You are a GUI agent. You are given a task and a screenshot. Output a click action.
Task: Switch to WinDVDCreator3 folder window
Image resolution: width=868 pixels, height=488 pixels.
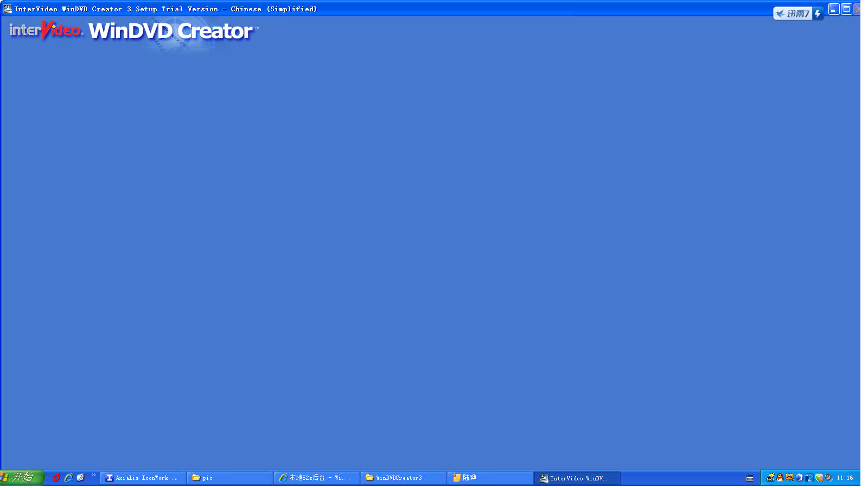(x=404, y=478)
